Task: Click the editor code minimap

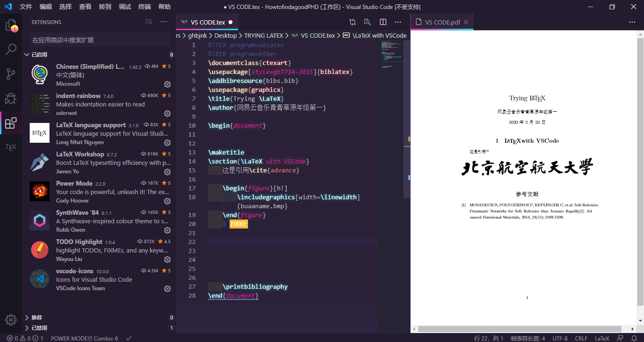Action: [392, 54]
